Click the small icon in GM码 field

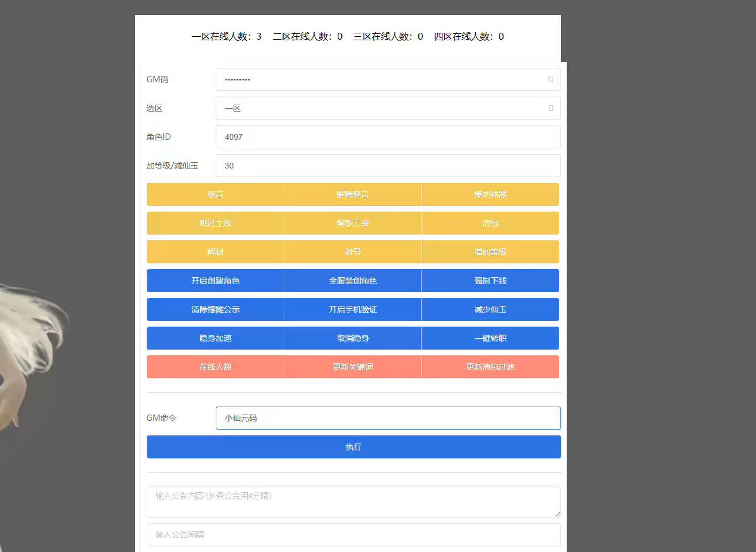550,79
